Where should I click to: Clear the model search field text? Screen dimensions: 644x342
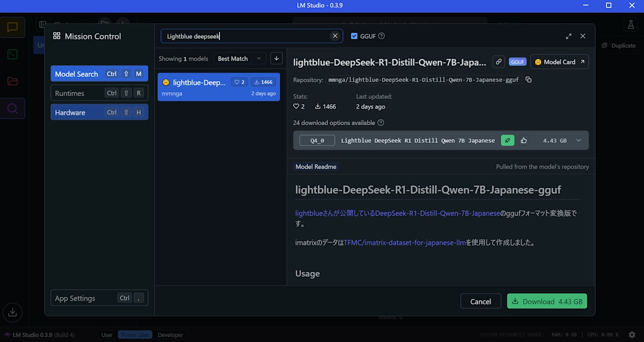[335, 36]
